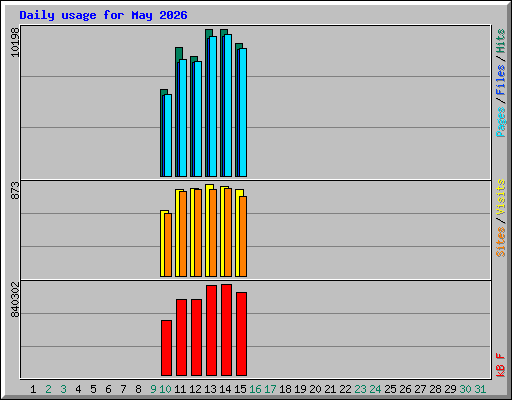Click day label 22 on the x-axis
The width and height of the screenshot is (512, 400).
tap(345, 389)
